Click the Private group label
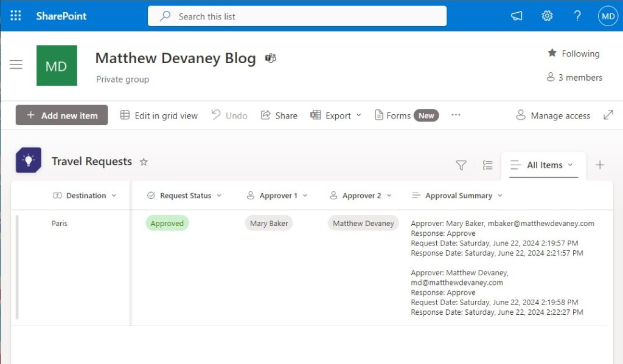The image size is (623, 364). 123,80
